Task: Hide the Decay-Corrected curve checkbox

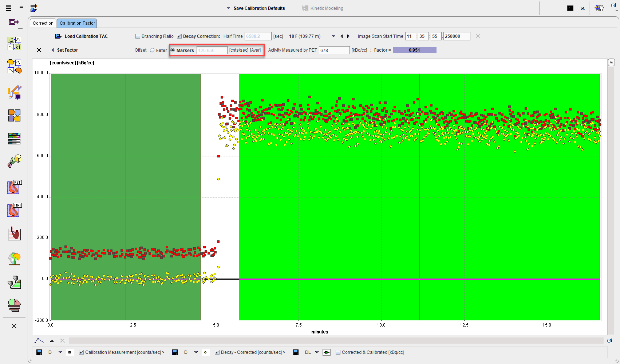Action: [x=217, y=352]
